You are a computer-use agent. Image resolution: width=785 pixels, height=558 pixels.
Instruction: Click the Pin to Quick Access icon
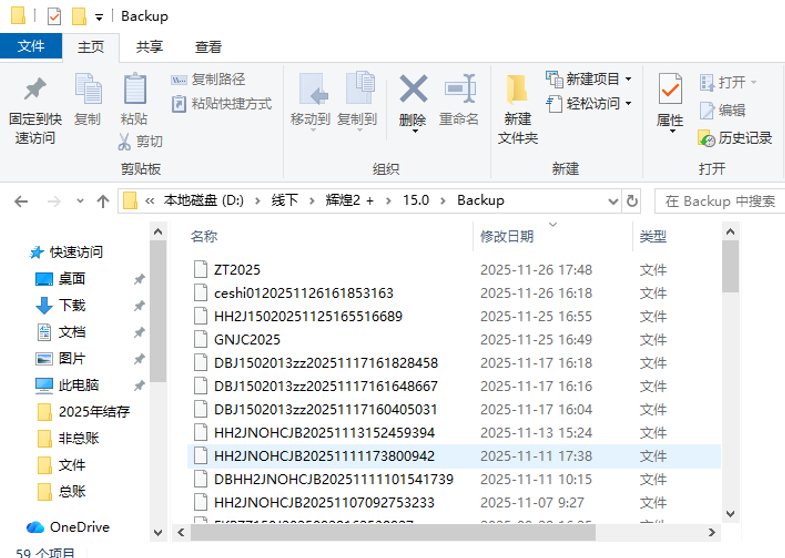[x=35, y=92]
